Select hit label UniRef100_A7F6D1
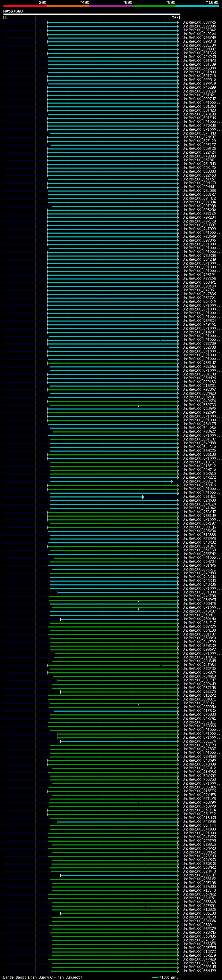 [199, 906]
